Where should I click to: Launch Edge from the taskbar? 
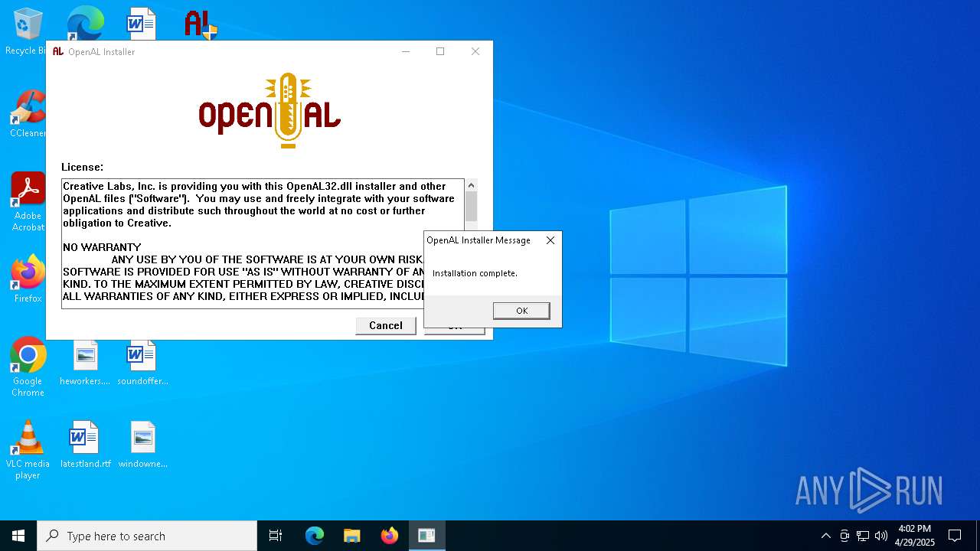pyautogui.click(x=315, y=536)
